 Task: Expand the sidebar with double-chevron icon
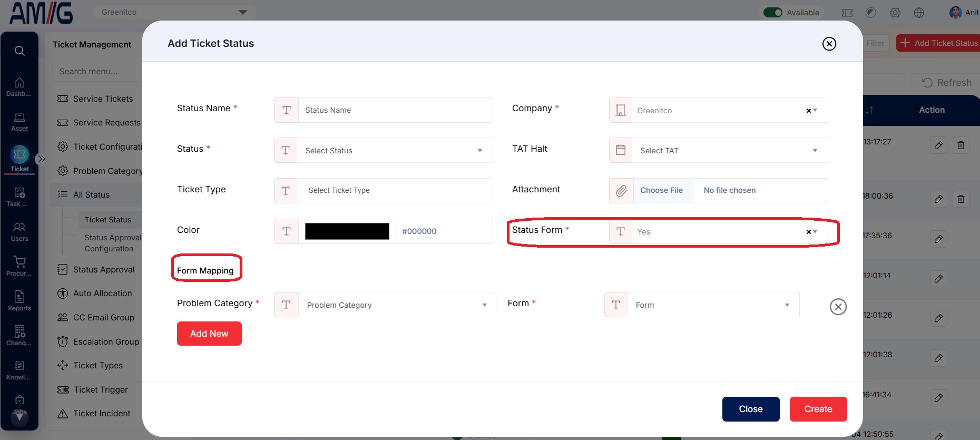coord(42,159)
